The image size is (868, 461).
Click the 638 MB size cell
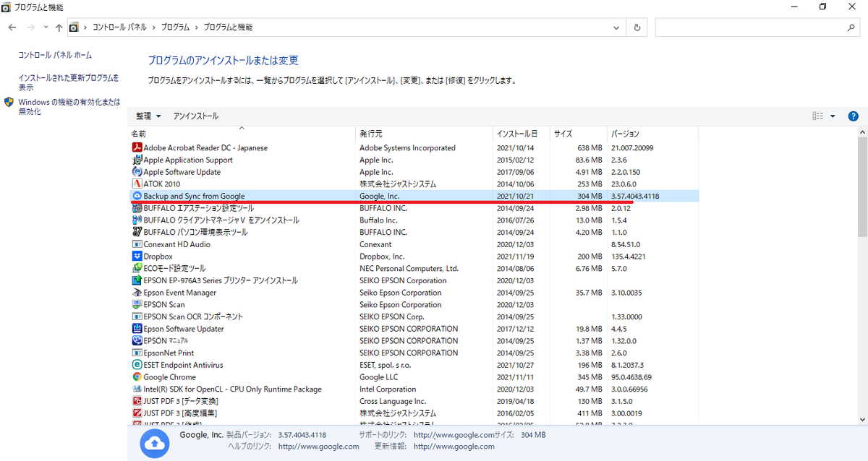[589, 148]
